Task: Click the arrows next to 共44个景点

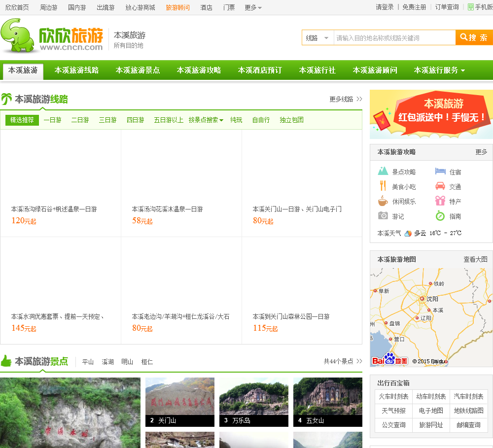Action: pos(359,361)
